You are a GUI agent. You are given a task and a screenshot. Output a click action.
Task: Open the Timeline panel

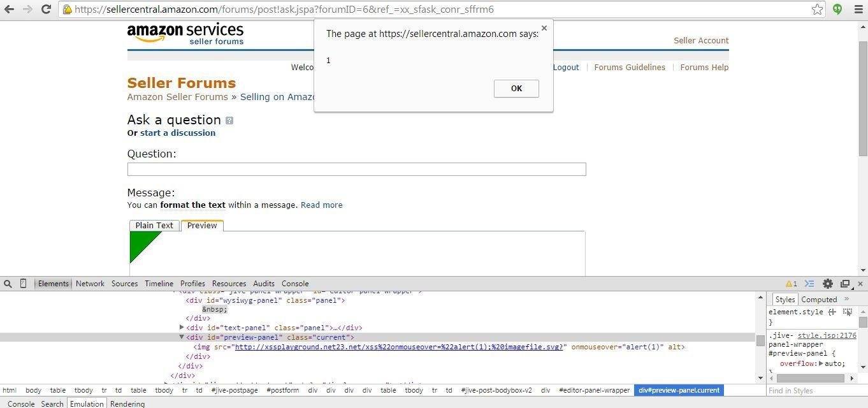(x=159, y=284)
